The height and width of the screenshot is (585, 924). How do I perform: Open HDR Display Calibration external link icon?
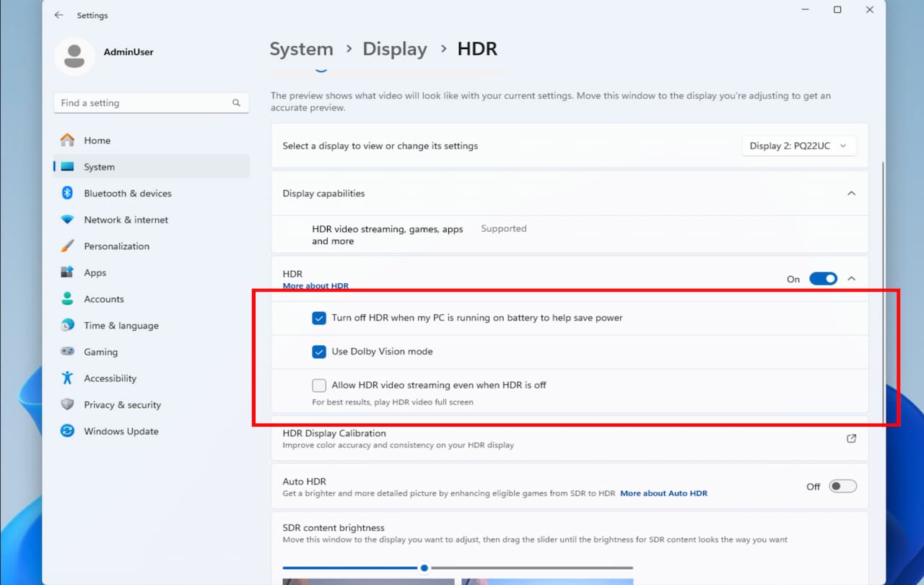coord(851,438)
